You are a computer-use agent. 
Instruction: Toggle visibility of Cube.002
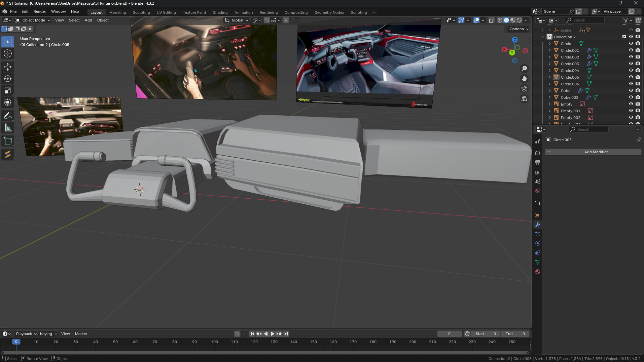[631, 97]
